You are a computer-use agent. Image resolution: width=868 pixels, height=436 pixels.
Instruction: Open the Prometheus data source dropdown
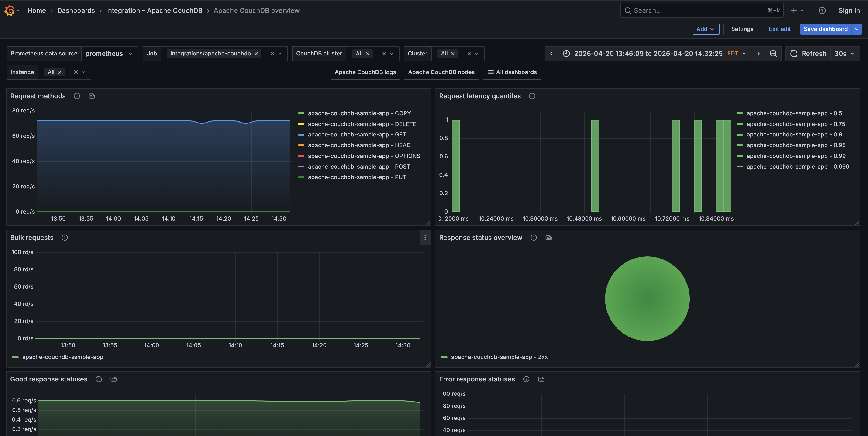[x=110, y=53]
